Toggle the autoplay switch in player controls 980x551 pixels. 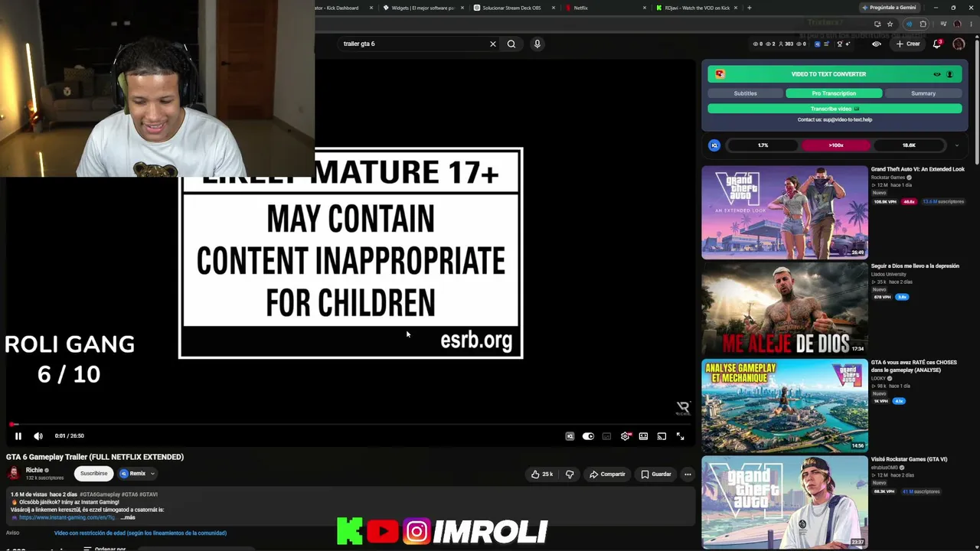tap(588, 436)
